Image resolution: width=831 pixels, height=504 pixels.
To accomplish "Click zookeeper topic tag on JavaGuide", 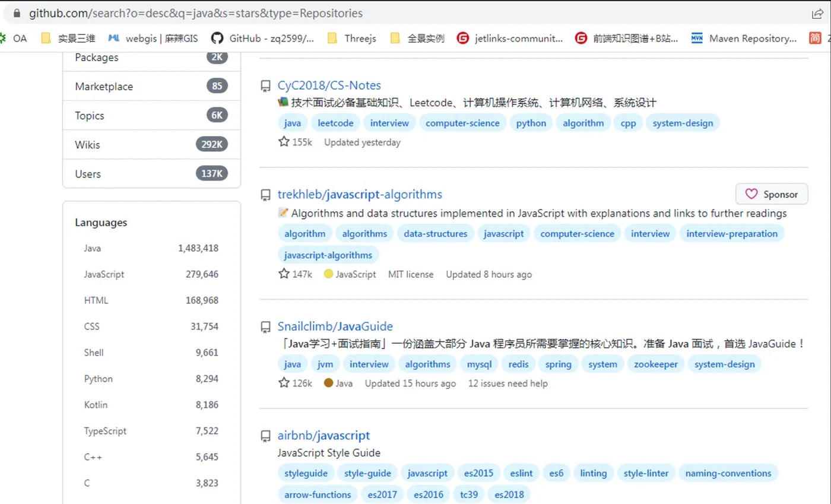I will tap(656, 364).
